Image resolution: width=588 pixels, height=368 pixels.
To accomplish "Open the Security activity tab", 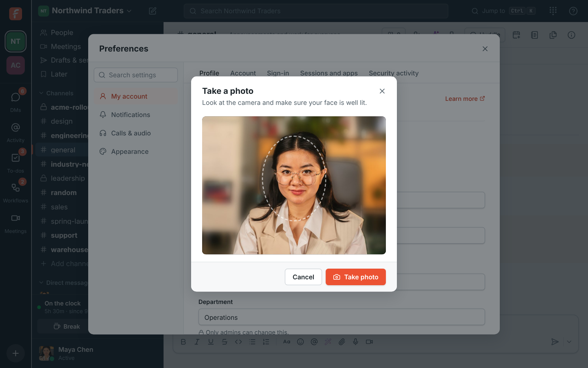I will point(394,73).
